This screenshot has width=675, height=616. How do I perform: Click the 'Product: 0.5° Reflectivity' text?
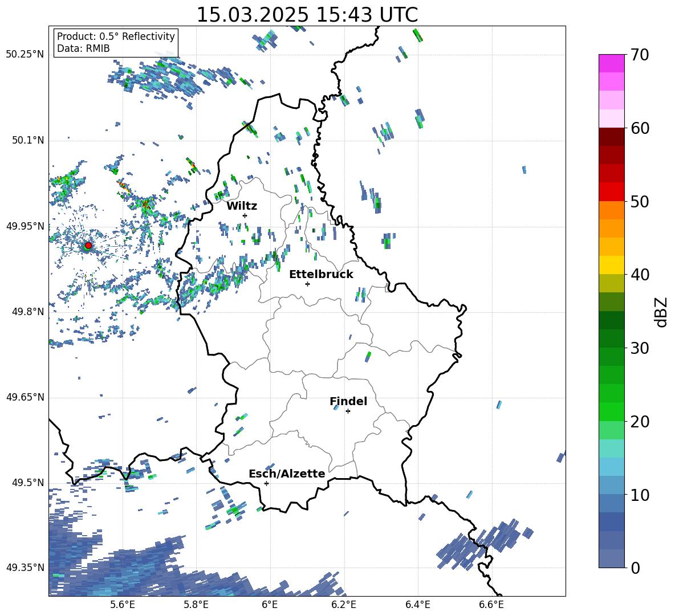(x=116, y=36)
